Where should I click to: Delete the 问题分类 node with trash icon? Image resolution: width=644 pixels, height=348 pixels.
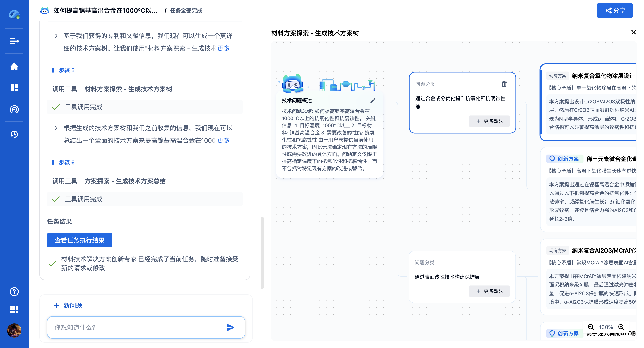[x=504, y=84]
